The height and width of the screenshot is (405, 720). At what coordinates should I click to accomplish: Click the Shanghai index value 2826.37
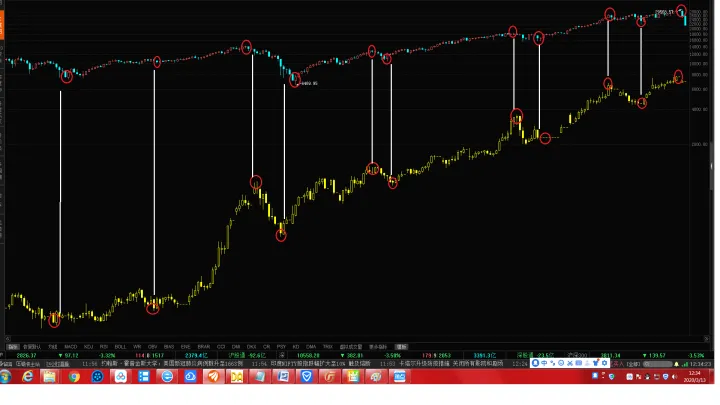click(26, 355)
